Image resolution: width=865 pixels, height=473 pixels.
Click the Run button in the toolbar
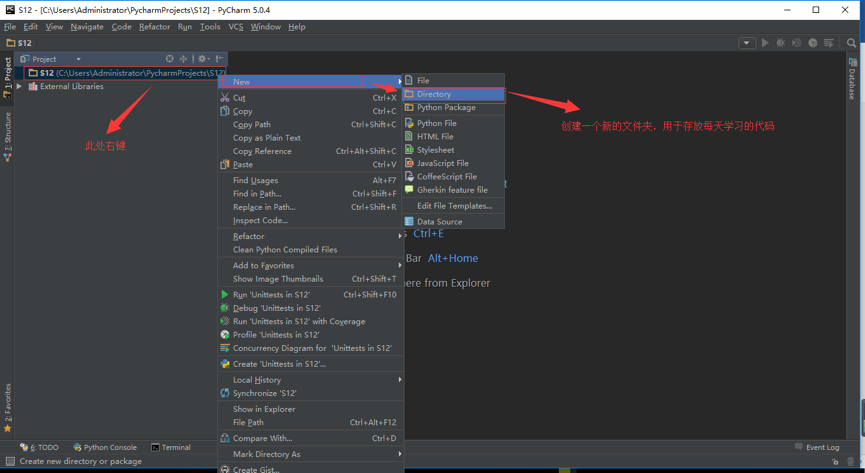(765, 42)
